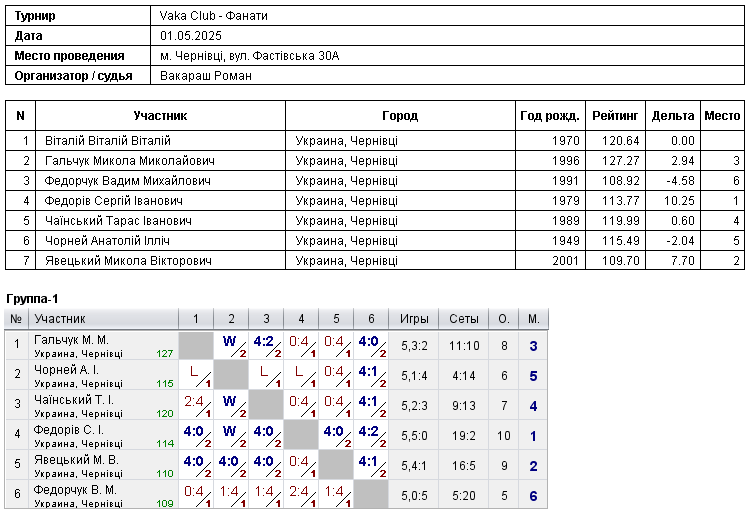750x514 pixels.
Task: Click delta value 7.70
Action: (x=683, y=262)
